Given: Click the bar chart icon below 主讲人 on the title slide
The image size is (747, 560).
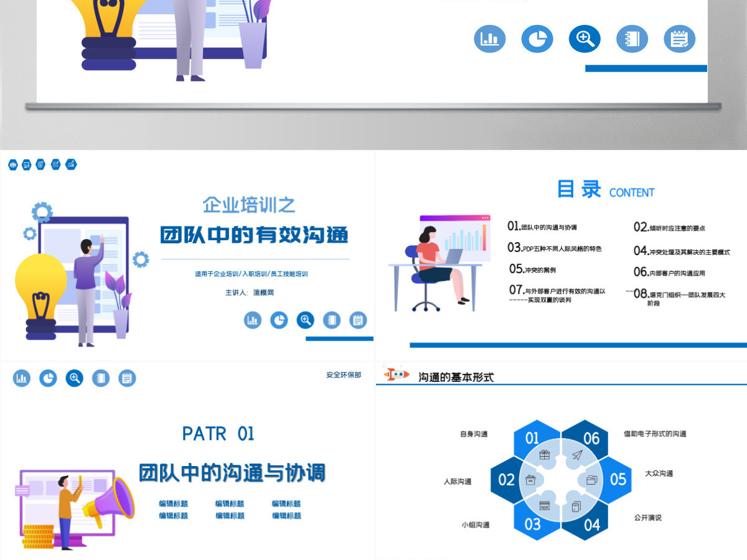Looking at the screenshot, I should click(x=253, y=320).
